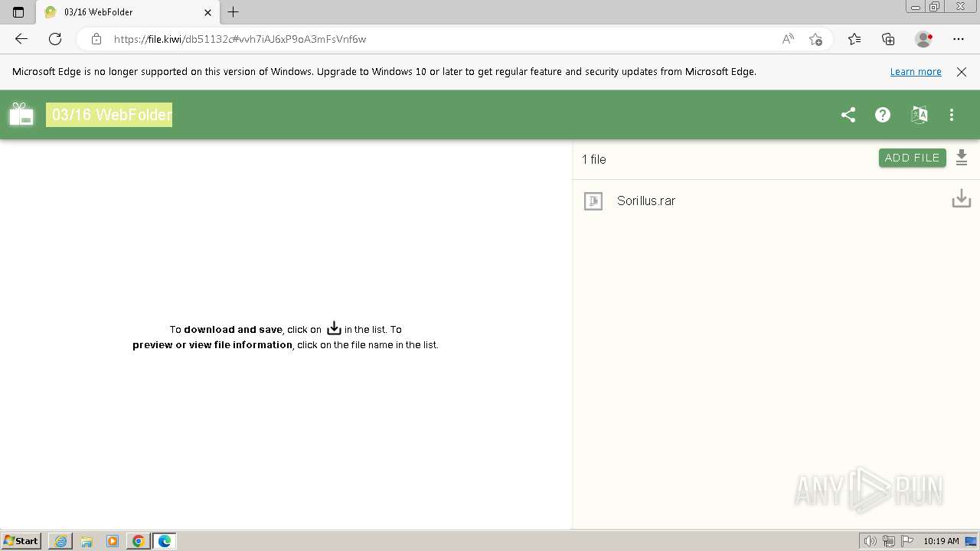Launch Chrome from taskbar

[x=138, y=541]
